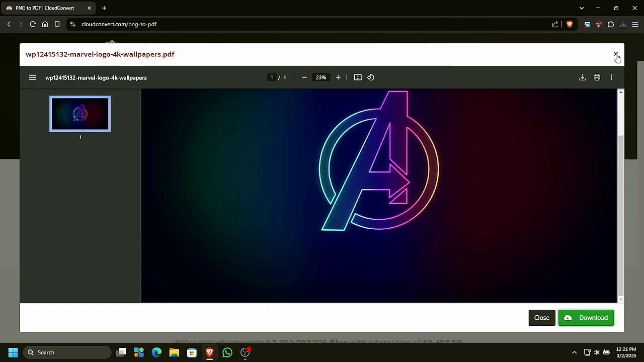Toggle the PDF viewer sidebar menu
The width and height of the screenshot is (644, 362).
pyautogui.click(x=33, y=77)
